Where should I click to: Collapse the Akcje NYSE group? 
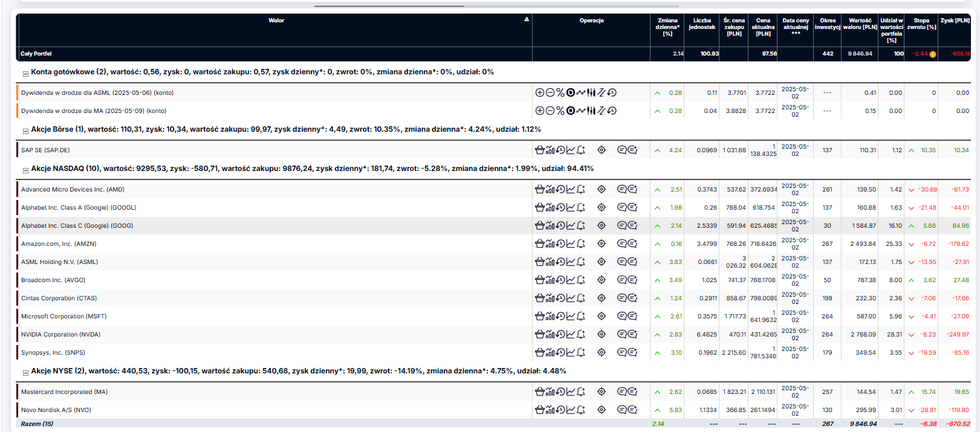25,373
